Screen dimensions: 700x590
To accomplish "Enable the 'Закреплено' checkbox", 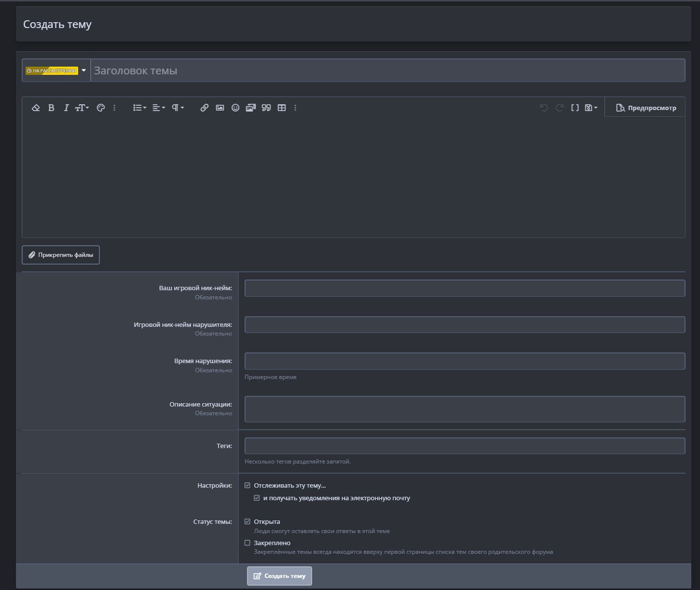I will (x=247, y=543).
